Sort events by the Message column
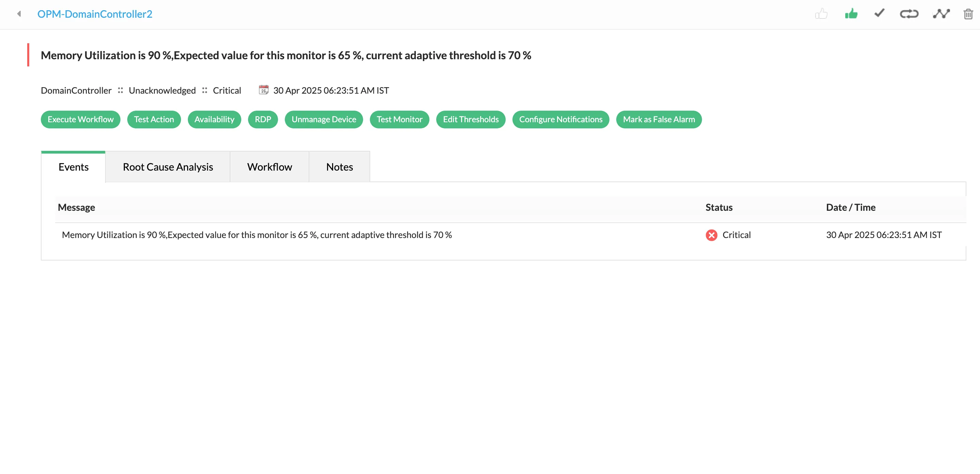The height and width of the screenshot is (474, 980). click(x=77, y=207)
